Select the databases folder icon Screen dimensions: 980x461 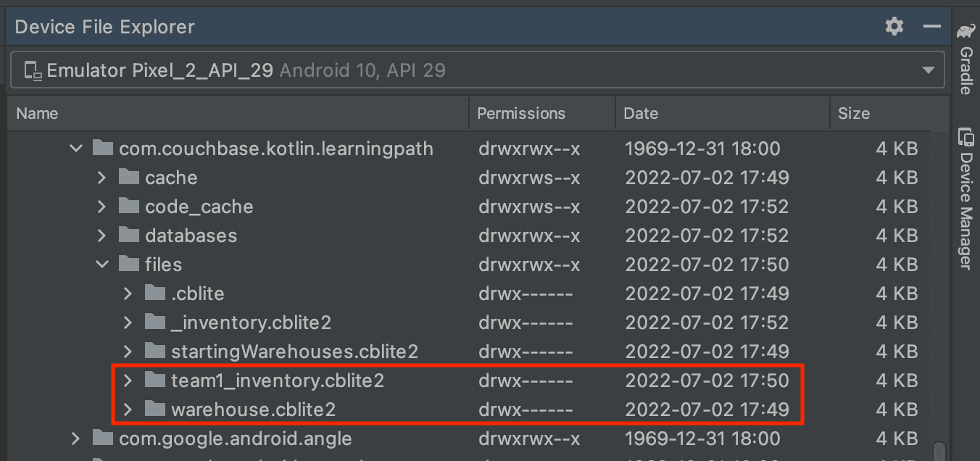[129, 236]
